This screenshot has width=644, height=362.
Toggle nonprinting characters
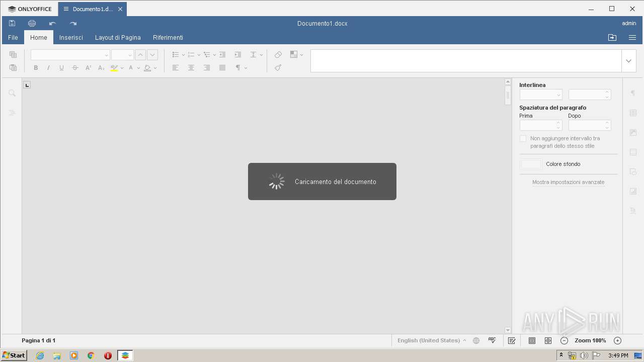(x=238, y=68)
